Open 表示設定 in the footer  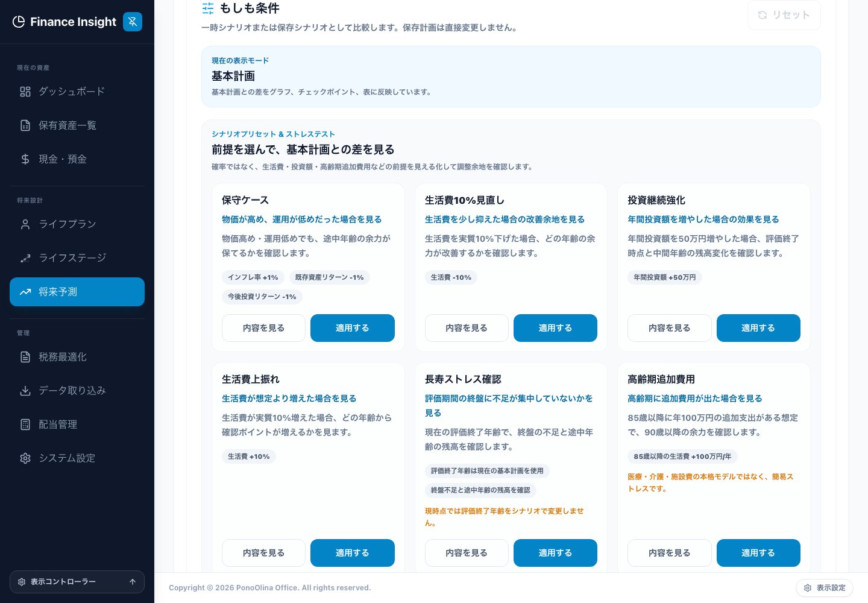pyautogui.click(x=825, y=588)
